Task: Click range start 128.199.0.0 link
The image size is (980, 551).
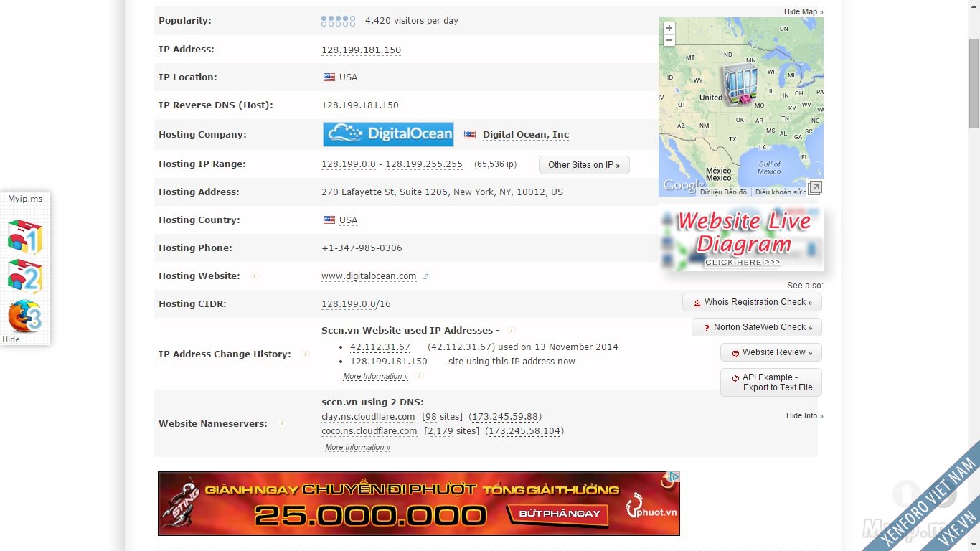Action: tap(349, 164)
